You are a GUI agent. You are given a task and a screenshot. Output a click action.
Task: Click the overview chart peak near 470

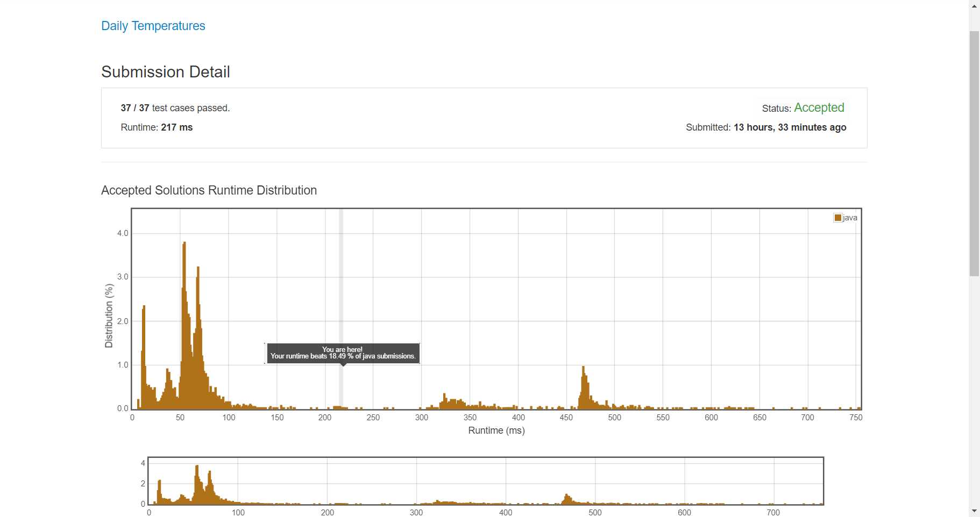coord(566,499)
